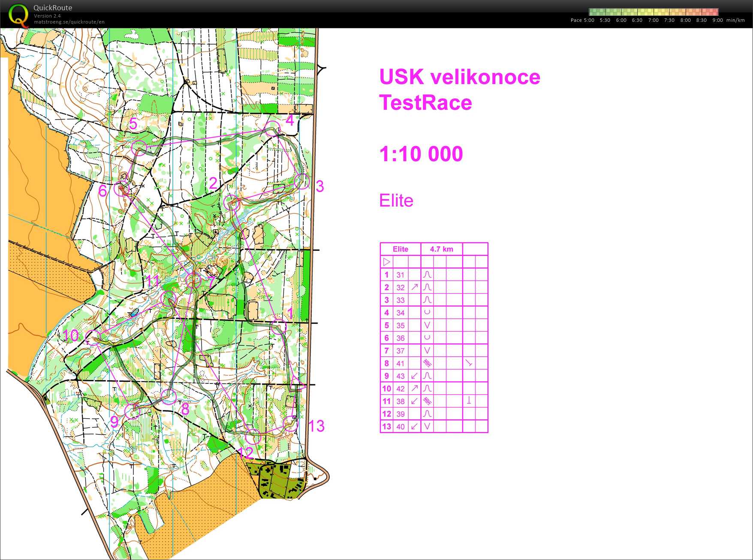Click control code 34 in table
Image resolution: width=753 pixels, height=560 pixels.
401,313
